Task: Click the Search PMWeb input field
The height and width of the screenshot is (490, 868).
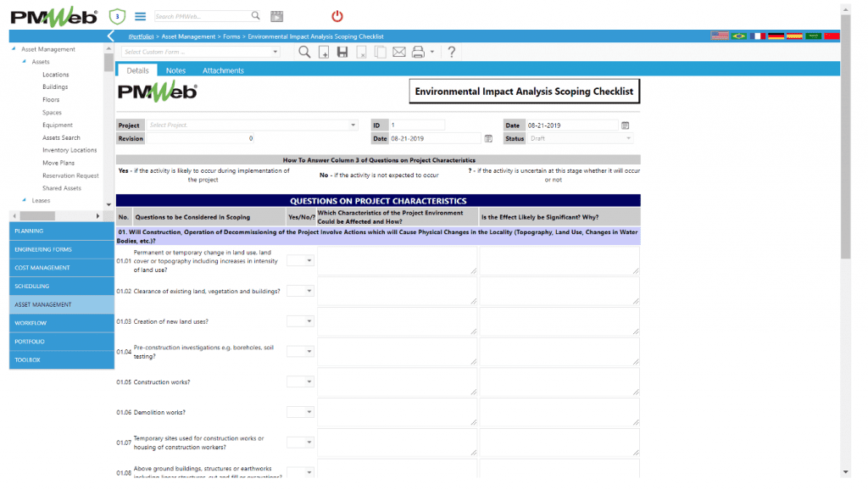Action: 202,17
